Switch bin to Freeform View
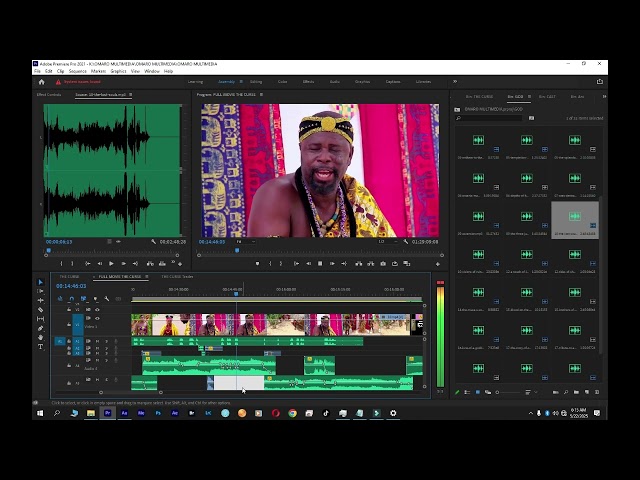The image size is (640, 480). point(488,392)
